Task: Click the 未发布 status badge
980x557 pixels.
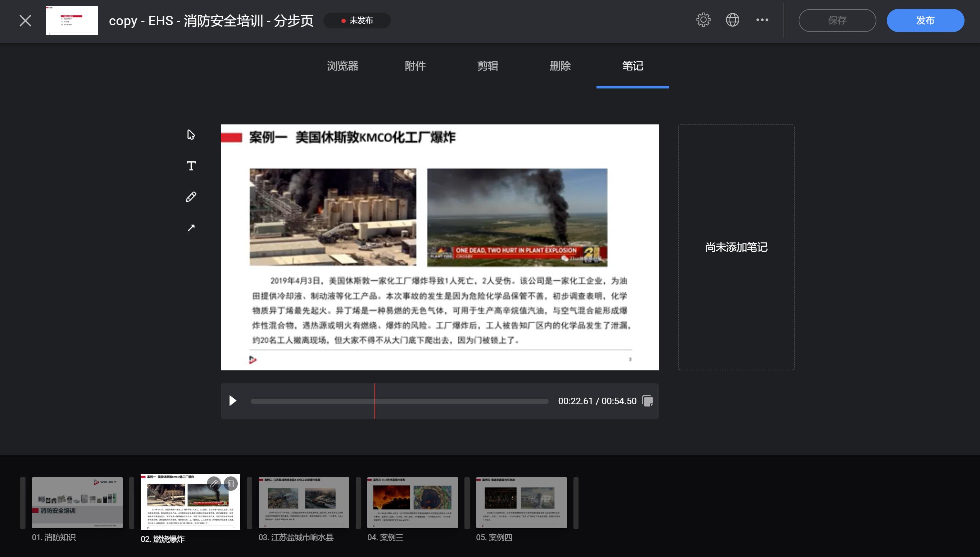Action: 357,20
